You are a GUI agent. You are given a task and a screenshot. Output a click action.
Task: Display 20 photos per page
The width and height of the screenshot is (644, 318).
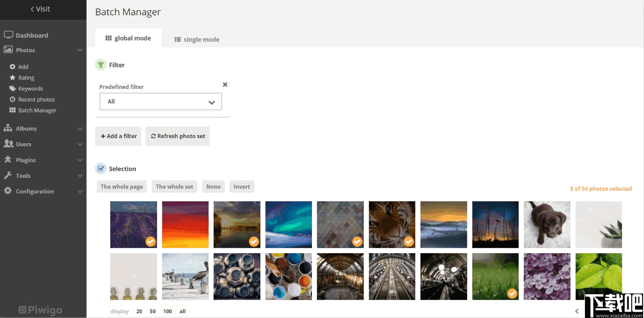point(139,311)
